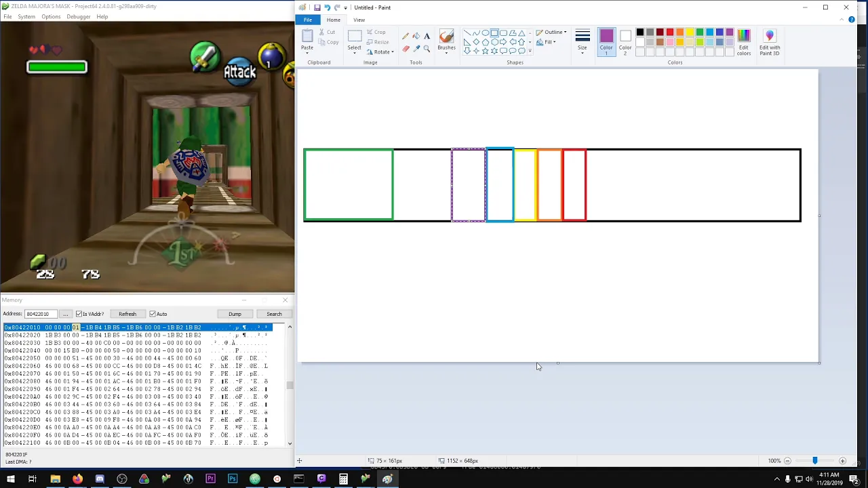Select the Pencil tool in Paint
868x488 pixels.
(406, 36)
